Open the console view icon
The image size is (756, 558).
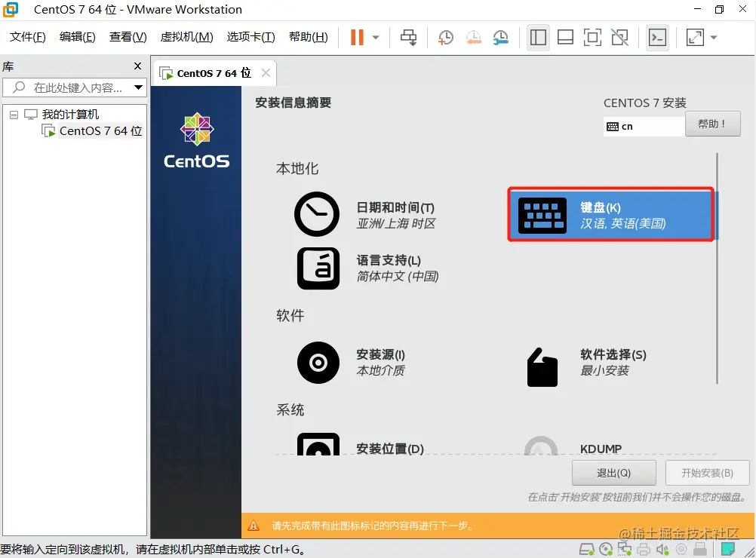coord(658,37)
